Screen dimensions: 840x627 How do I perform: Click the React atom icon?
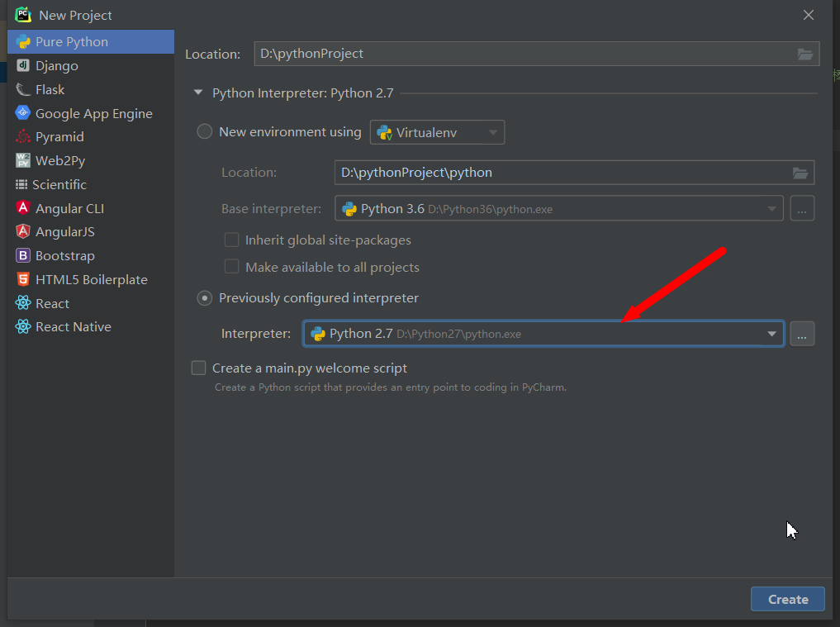23,303
